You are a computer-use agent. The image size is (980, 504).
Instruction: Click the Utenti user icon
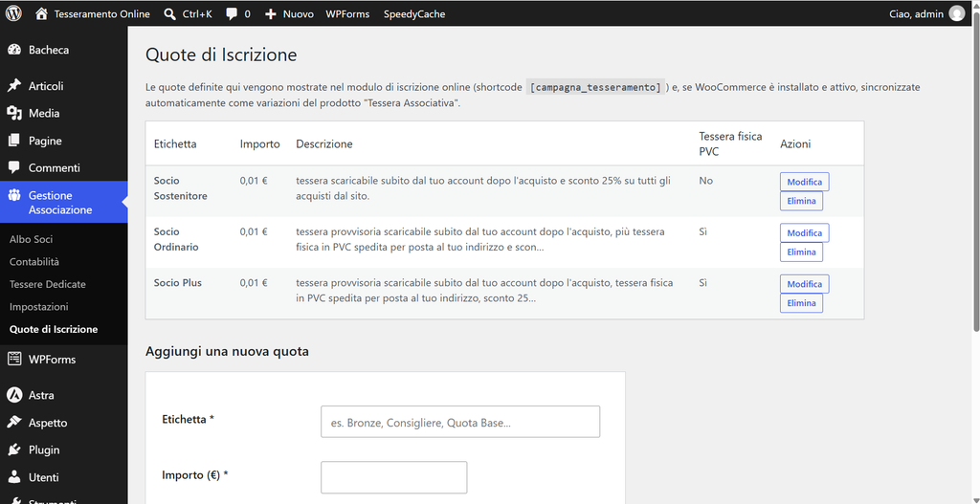point(14,477)
